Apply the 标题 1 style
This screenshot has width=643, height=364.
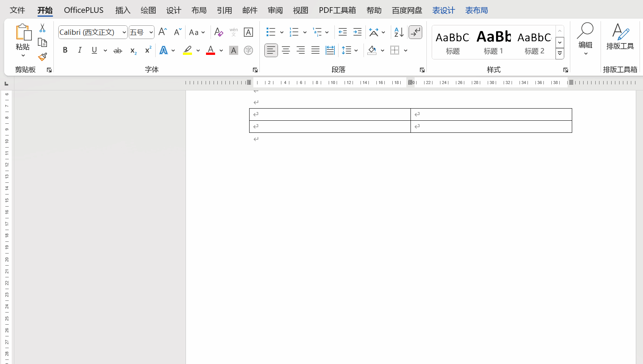tap(493, 42)
